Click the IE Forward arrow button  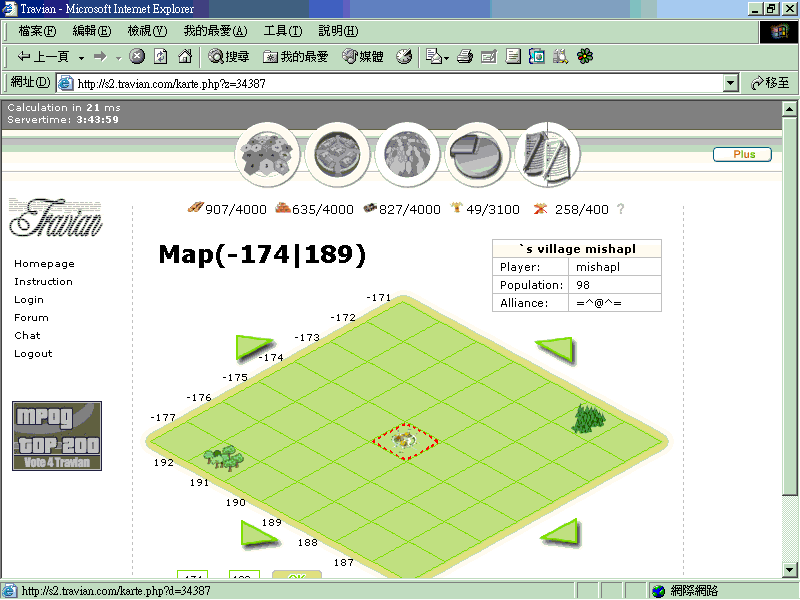tap(100, 57)
